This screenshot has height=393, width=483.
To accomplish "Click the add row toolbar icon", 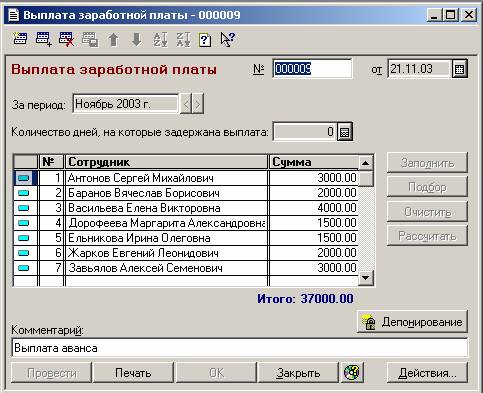I will click(43, 39).
